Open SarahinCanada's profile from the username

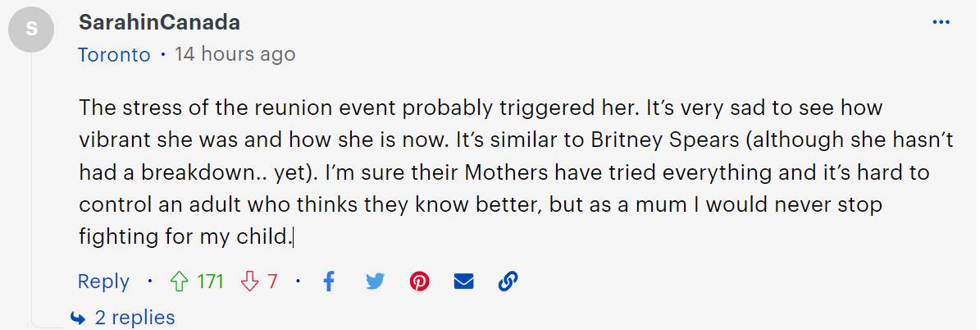pos(159,22)
